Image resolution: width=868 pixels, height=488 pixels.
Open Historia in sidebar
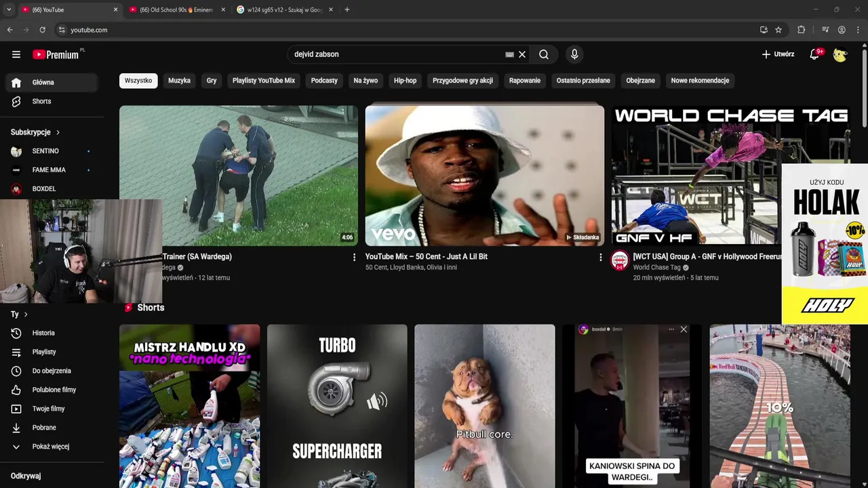pyautogui.click(x=53, y=333)
